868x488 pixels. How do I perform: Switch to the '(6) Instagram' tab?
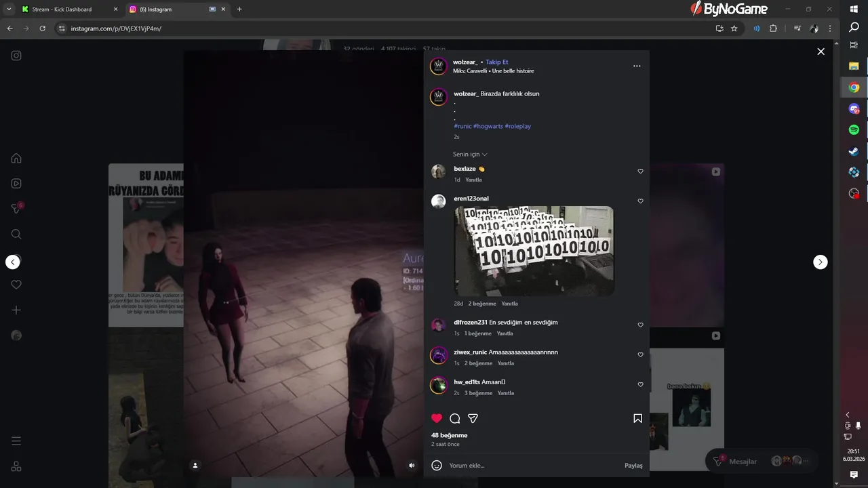pyautogui.click(x=177, y=9)
